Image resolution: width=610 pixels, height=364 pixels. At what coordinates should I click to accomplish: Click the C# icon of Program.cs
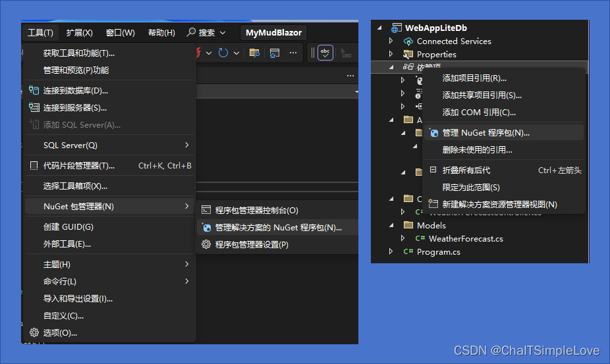pyautogui.click(x=408, y=251)
